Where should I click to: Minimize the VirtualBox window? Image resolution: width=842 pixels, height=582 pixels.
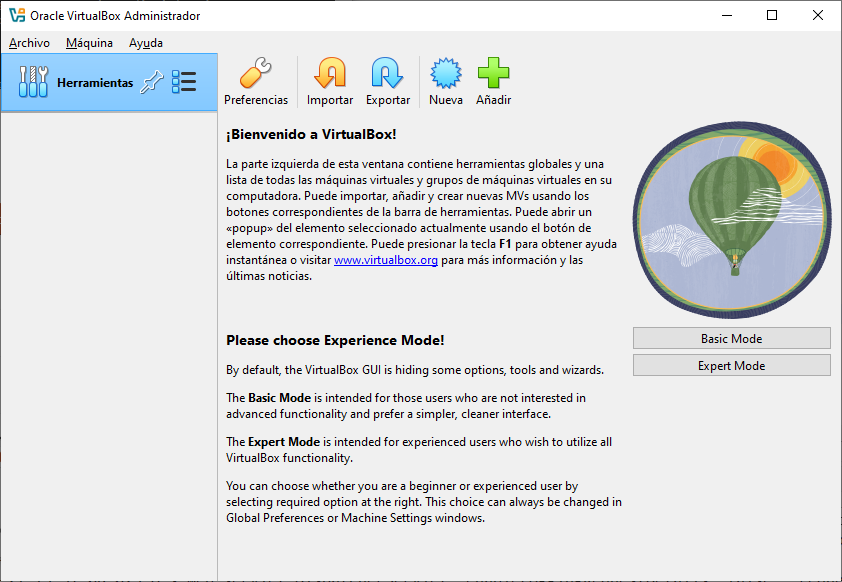click(727, 15)
